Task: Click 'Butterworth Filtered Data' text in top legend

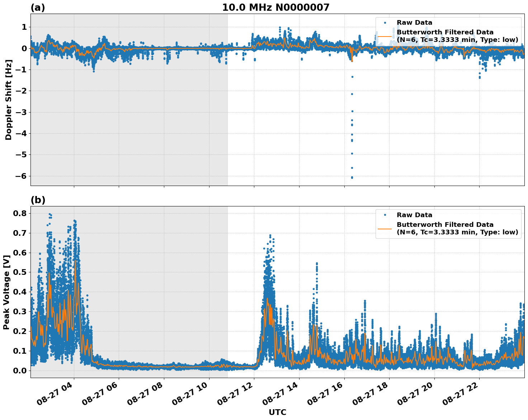Action: point(445,32)
